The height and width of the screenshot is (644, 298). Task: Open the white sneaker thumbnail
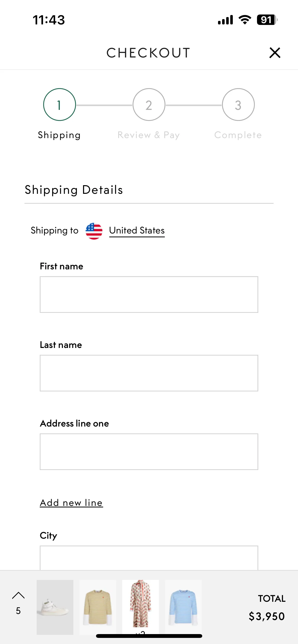(x=55, y=607)
